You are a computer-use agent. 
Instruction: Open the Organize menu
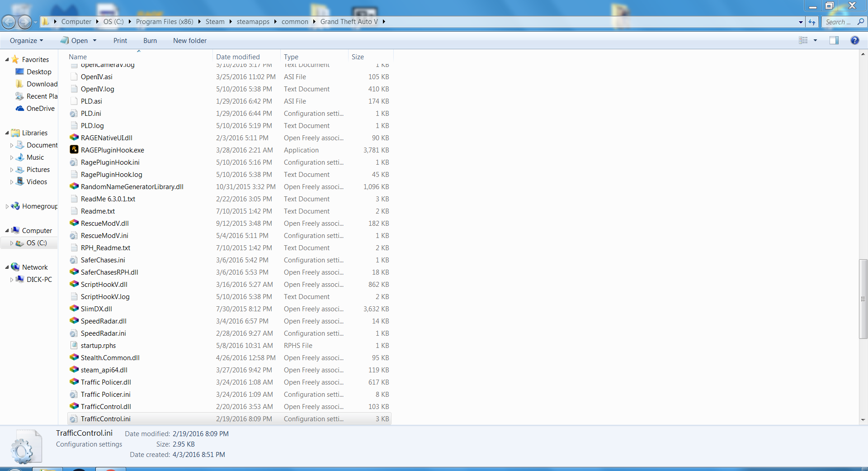(26, 40)
